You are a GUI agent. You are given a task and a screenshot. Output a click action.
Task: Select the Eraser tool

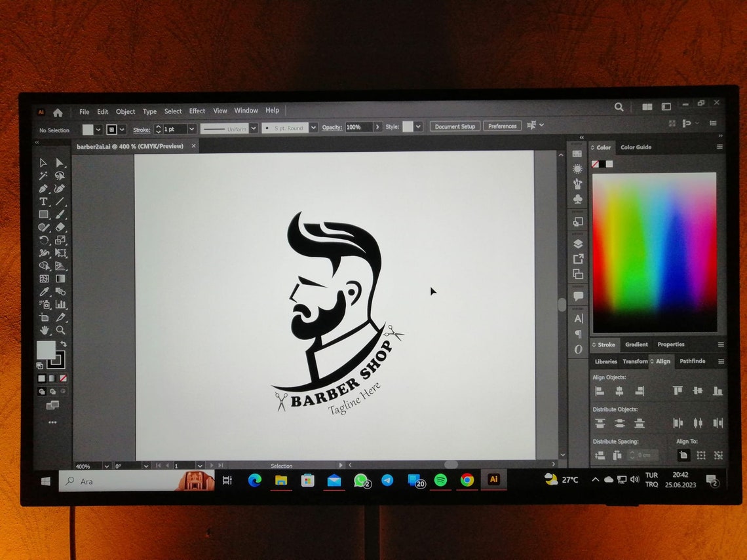click(x=60, y=227)
